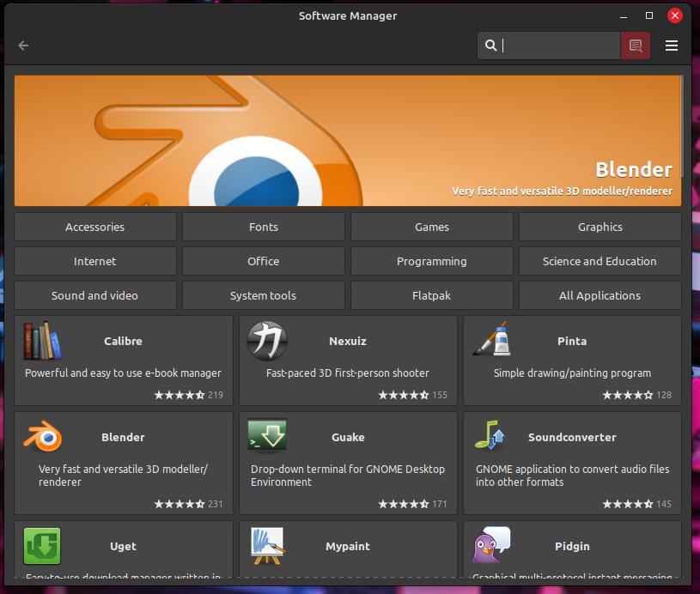Close the Software Manager window
Image resolution: width=700 pixels, height=594 pixels.
tap(674, 15)
